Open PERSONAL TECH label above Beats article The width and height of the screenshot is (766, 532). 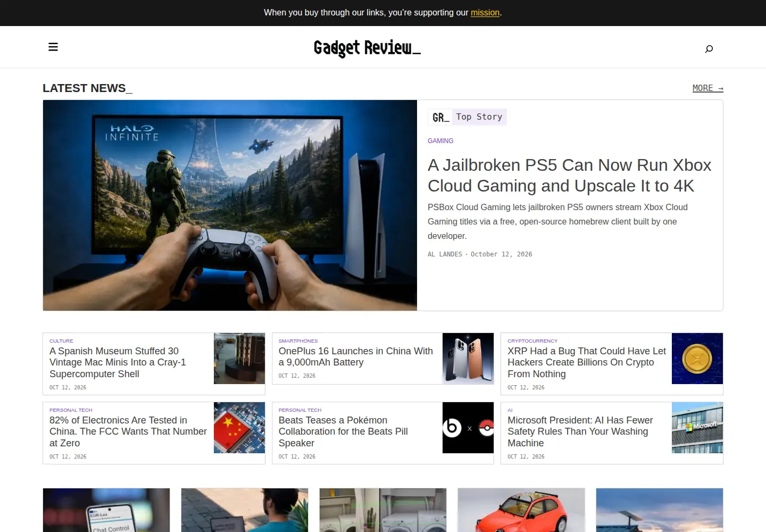coord(300,410)
